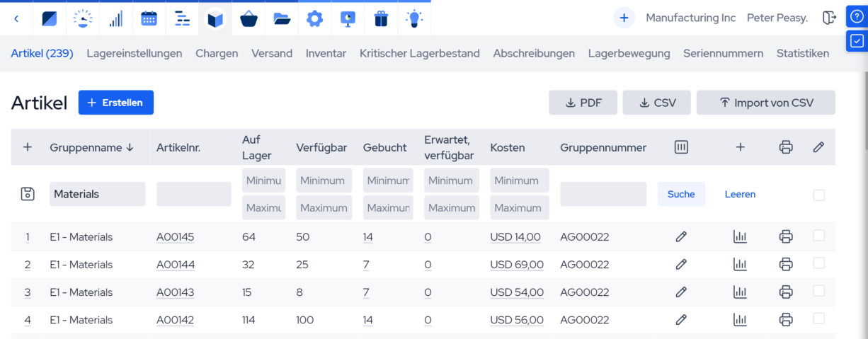Click the pencil icon in table header
868x339 pixels.
818,147
